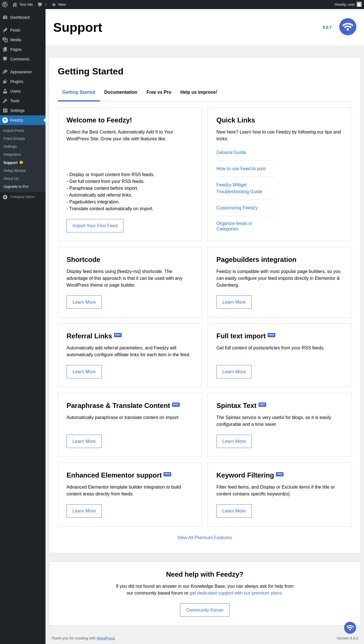Click the question mark badge beside Support
The height and width of the screenshot is (644, 364).
(21, 162)
